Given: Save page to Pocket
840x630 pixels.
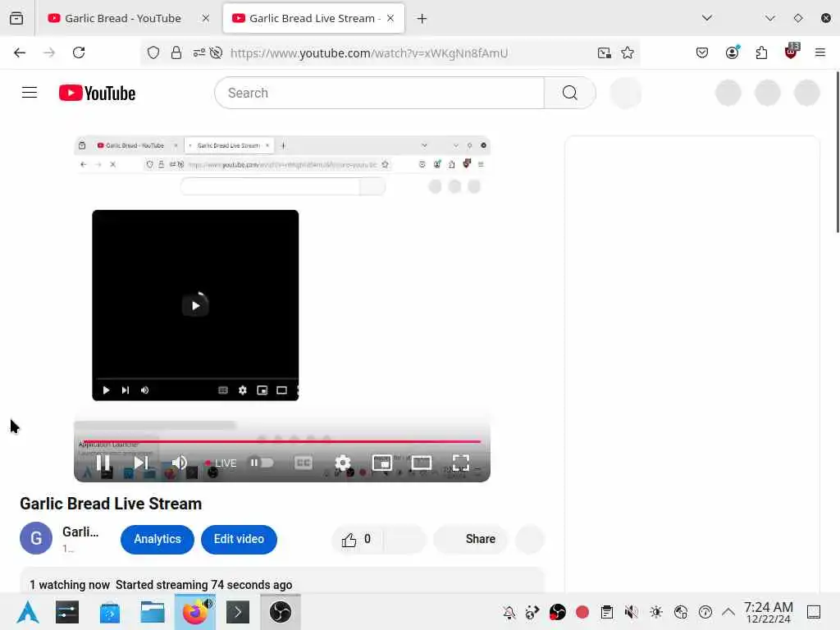Looking at the screenshot, I should (x=702, y=52).
